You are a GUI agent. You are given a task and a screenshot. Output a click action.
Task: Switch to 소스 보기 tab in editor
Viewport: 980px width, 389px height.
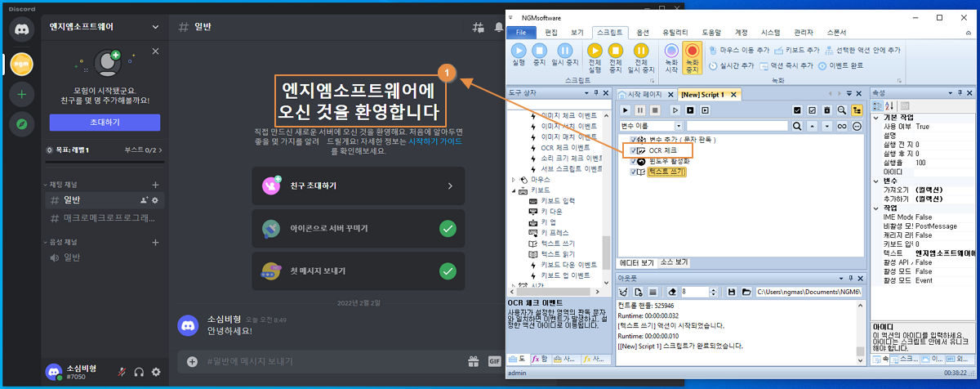pyautogui.click(x=674, y=263)
